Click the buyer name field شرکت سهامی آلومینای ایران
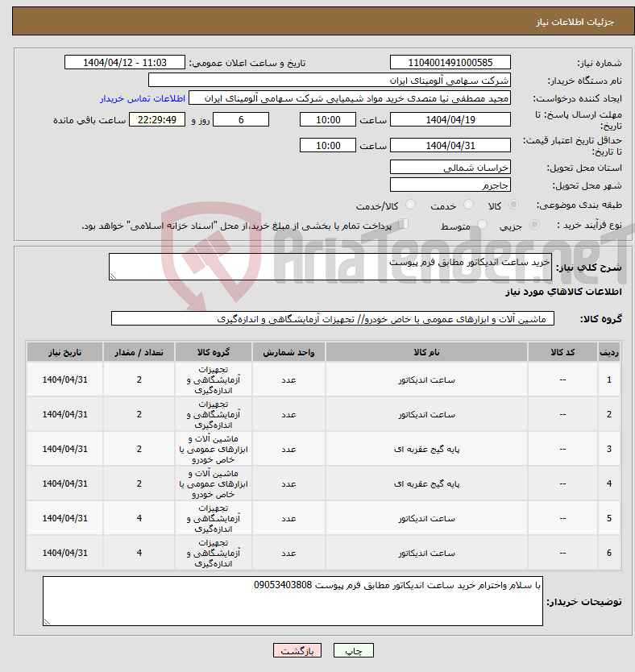Viewport: 635px width, 672px height. 330,81
